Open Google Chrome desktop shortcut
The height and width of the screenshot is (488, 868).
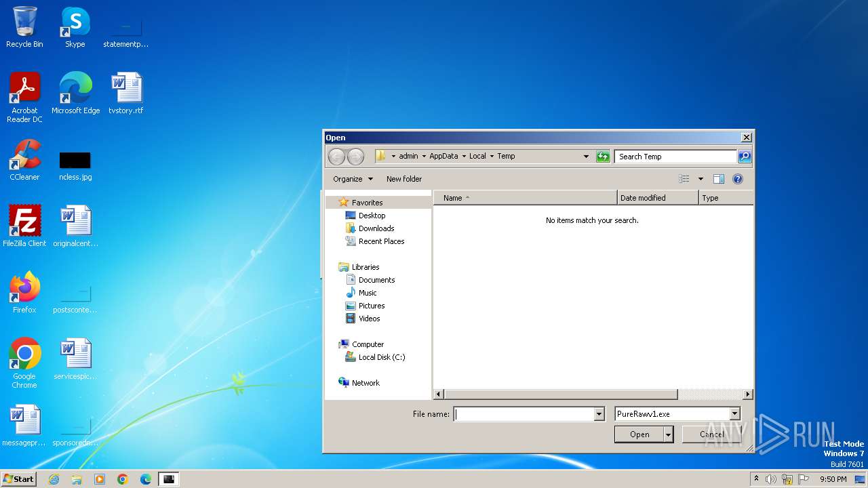click(24, 363)
